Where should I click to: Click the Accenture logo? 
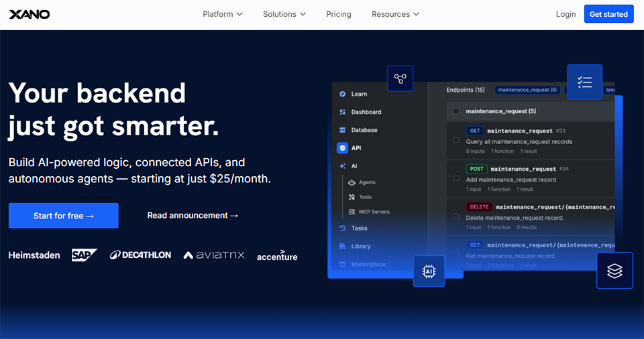tap(277, 256)
